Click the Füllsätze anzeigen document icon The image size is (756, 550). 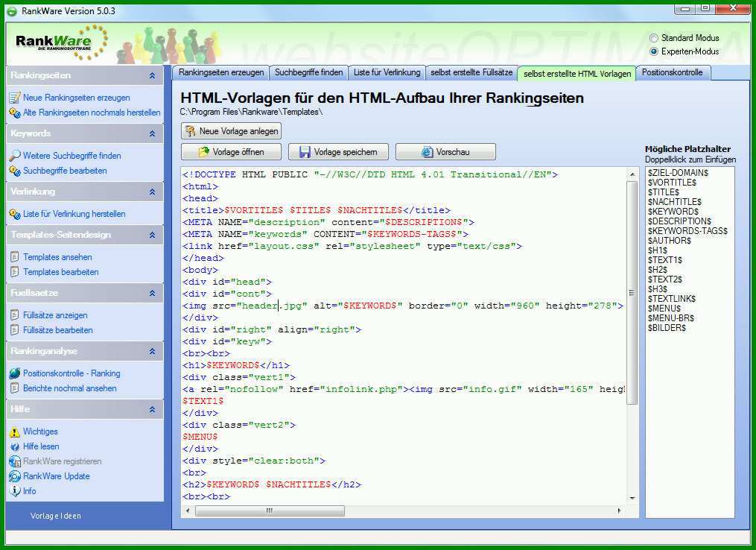click(15, 315)
